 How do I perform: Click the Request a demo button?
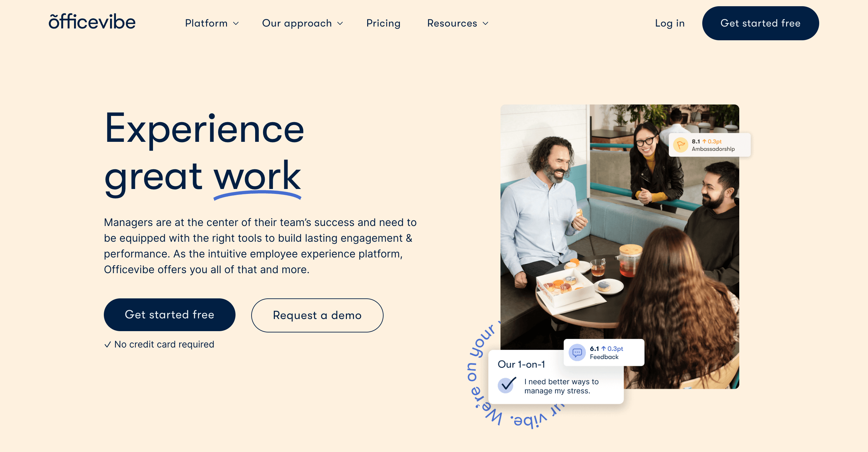tap(317, 315)
